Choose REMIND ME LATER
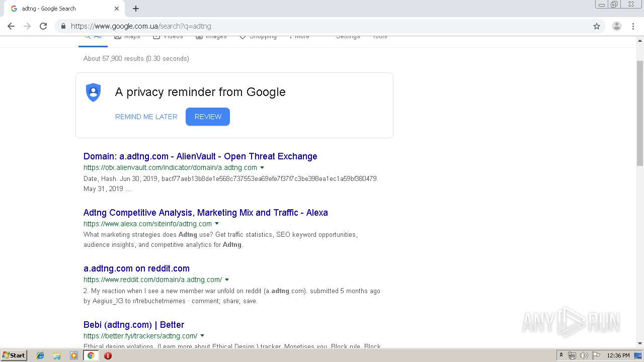The width and height of the screenshot is (644, 362). coord(146,117)
